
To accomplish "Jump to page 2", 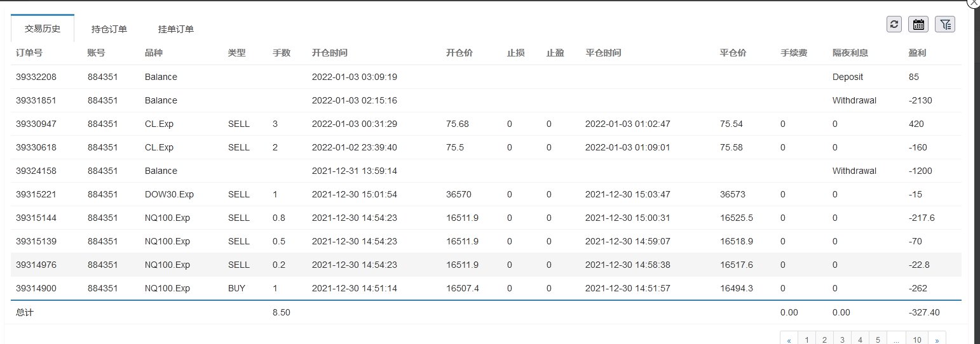I will tap(824, 340).
